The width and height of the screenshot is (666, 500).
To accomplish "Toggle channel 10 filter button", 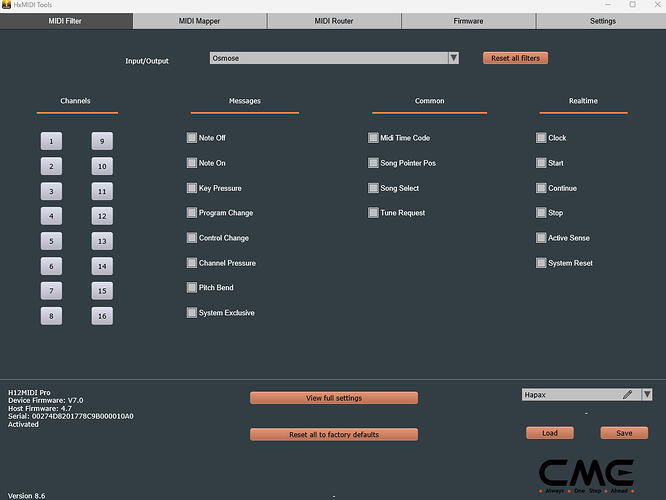I will pos(102,166).
